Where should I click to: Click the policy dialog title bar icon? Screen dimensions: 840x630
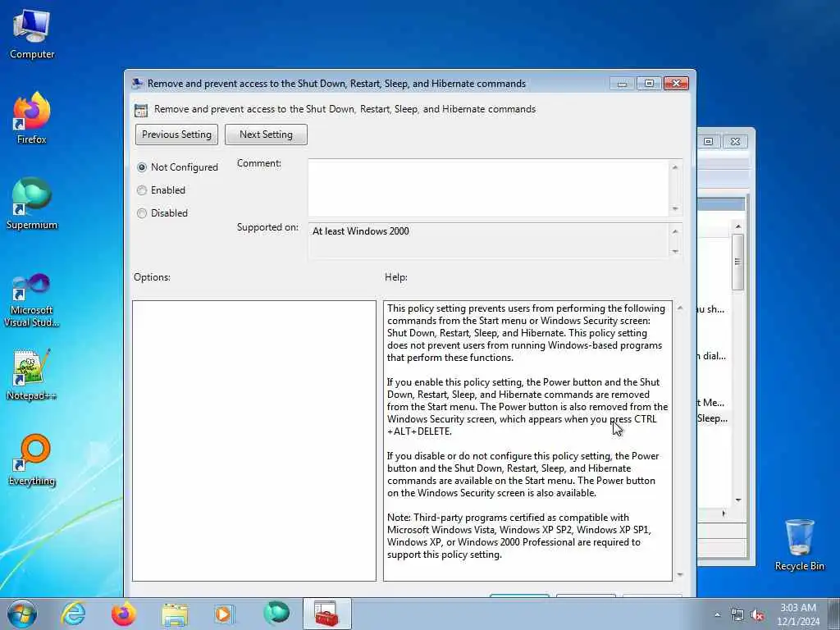coord(138,83)
